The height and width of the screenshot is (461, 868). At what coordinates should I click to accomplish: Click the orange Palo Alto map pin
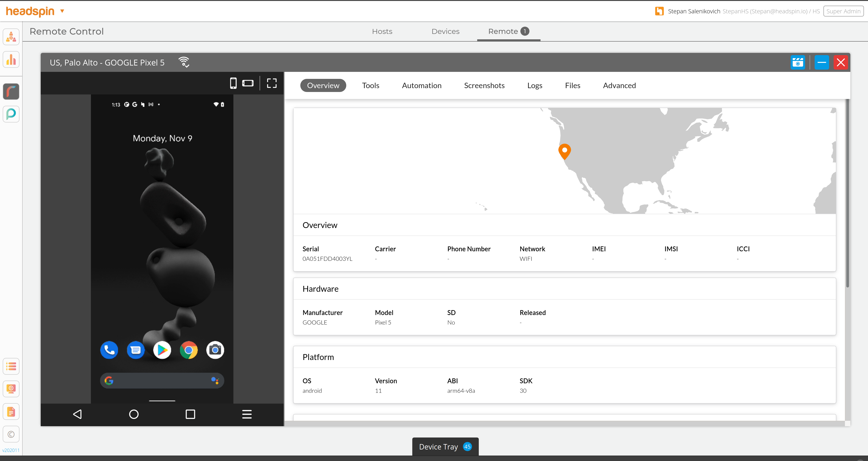[x=564, y=151]
